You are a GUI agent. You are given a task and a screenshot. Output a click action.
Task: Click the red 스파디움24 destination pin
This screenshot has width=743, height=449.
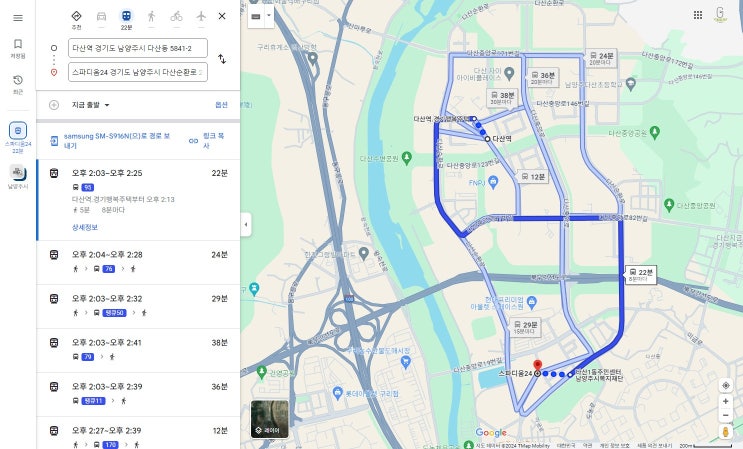coord(537,366)
